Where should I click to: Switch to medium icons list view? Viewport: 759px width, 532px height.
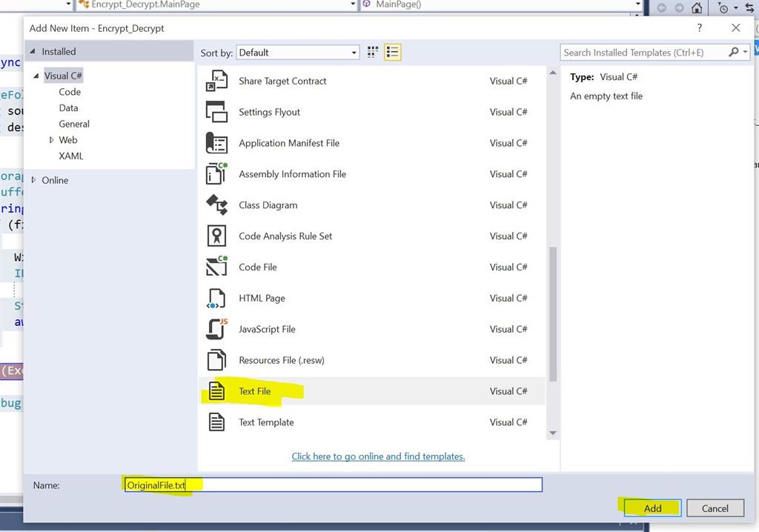pyautogui.click(x=392, y=53)
